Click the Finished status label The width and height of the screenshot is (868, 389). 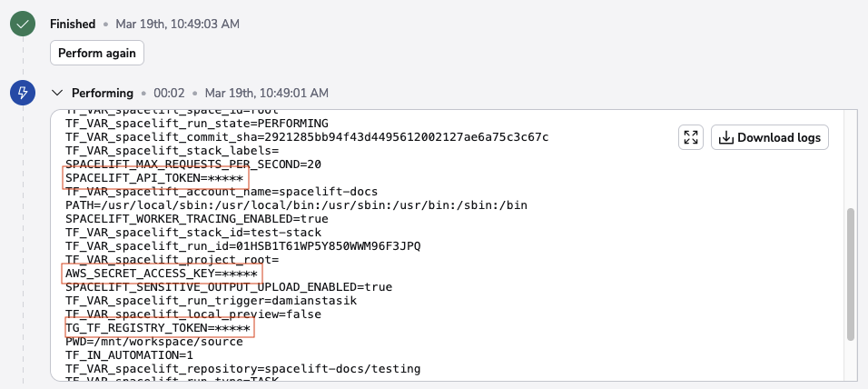74,25
